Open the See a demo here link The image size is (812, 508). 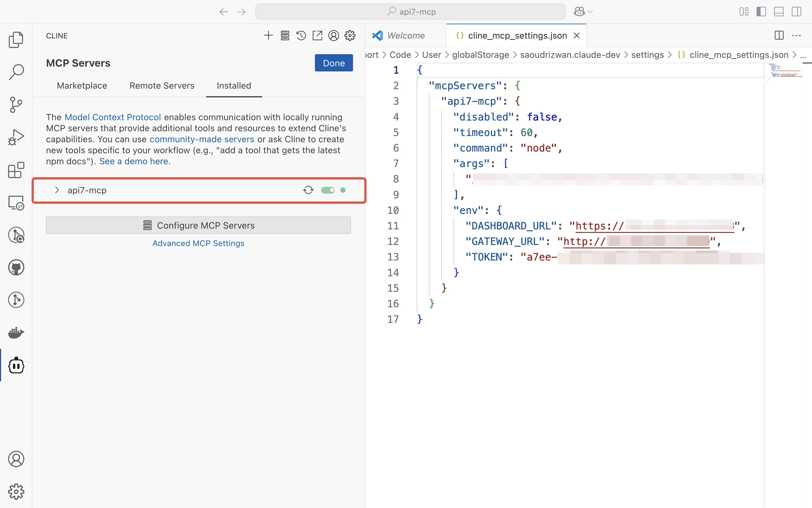coord(135,161)
